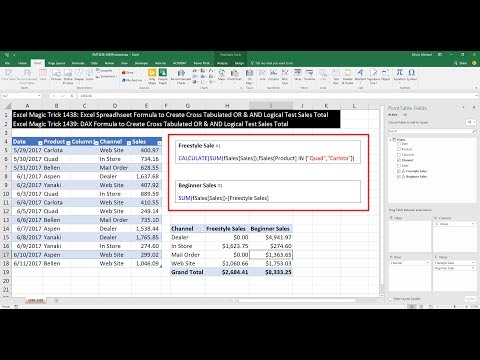Switch to the Home tab
The height and width of the screenshot is (360, 480).
click(x=22, y=63)
